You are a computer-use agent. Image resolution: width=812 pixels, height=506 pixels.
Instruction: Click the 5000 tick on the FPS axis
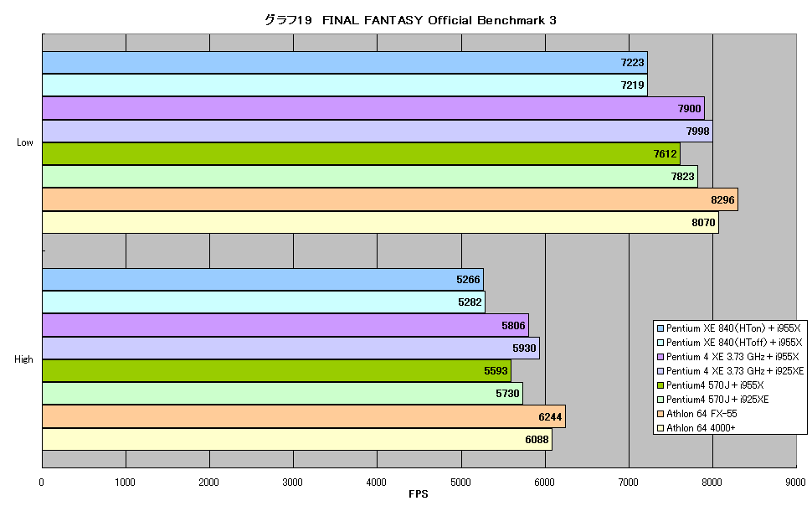point(460,483)
